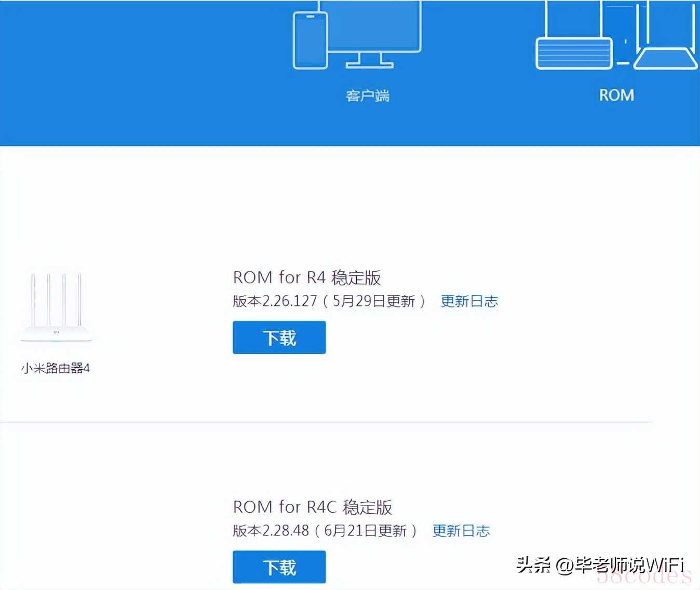The height and width of the screenshot is (590, 700).
Task: Click the smartphone icon above 客户端
Action: (310, 41)
